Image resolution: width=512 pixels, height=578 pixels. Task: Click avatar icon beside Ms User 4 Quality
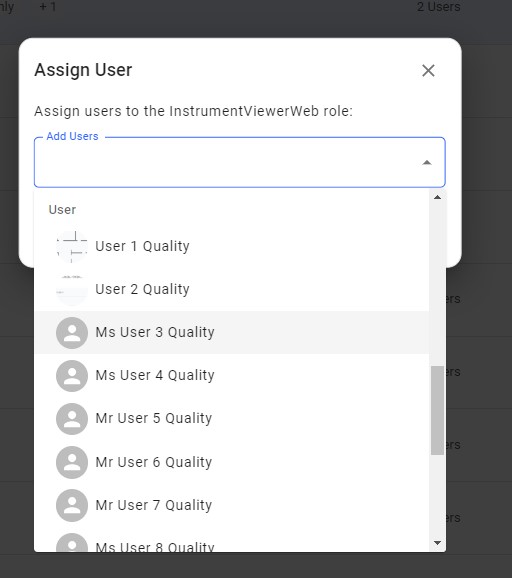coord(72,376)
